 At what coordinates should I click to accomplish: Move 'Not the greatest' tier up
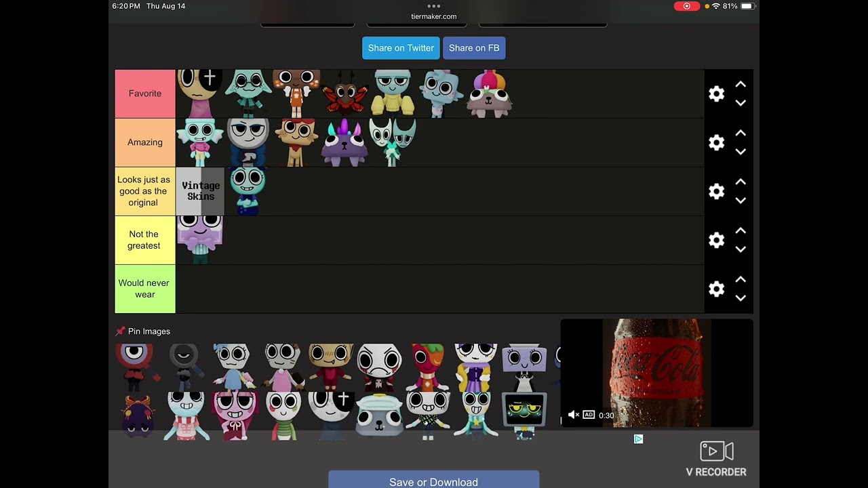point(741,230)
